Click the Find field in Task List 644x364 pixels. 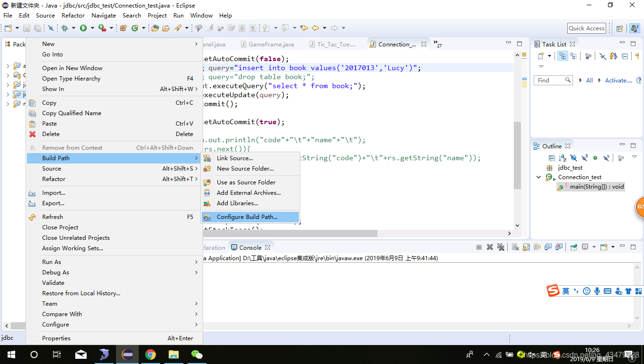coord(554,81)
